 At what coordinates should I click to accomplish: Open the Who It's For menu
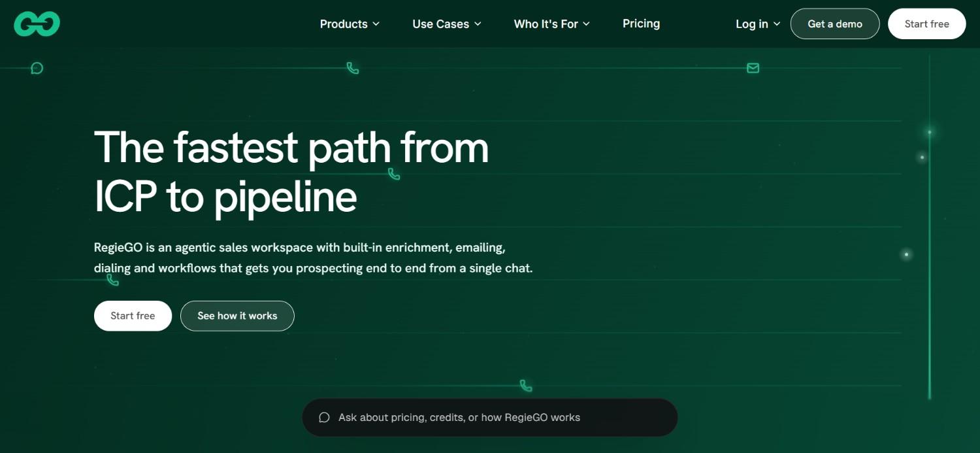552,24
